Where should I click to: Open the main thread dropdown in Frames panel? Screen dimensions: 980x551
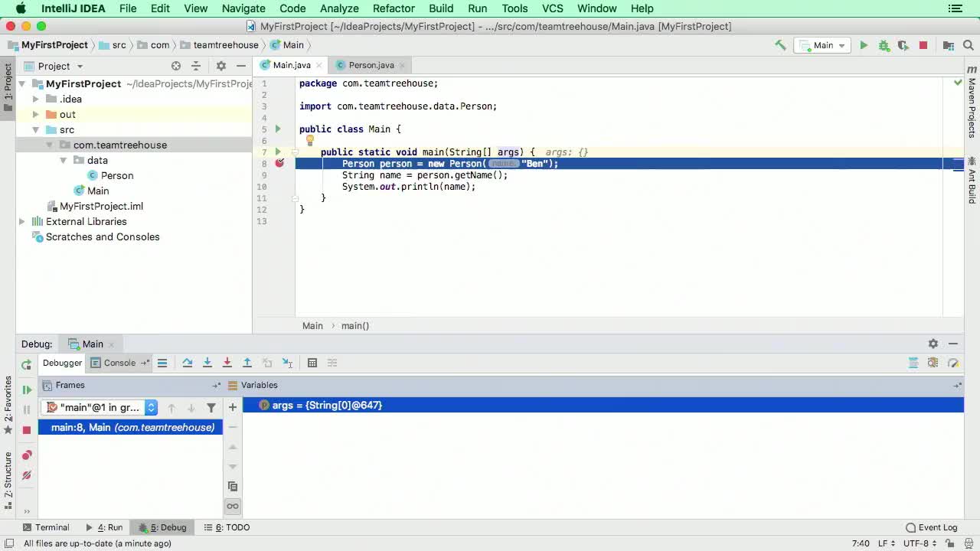click(151, 407)
